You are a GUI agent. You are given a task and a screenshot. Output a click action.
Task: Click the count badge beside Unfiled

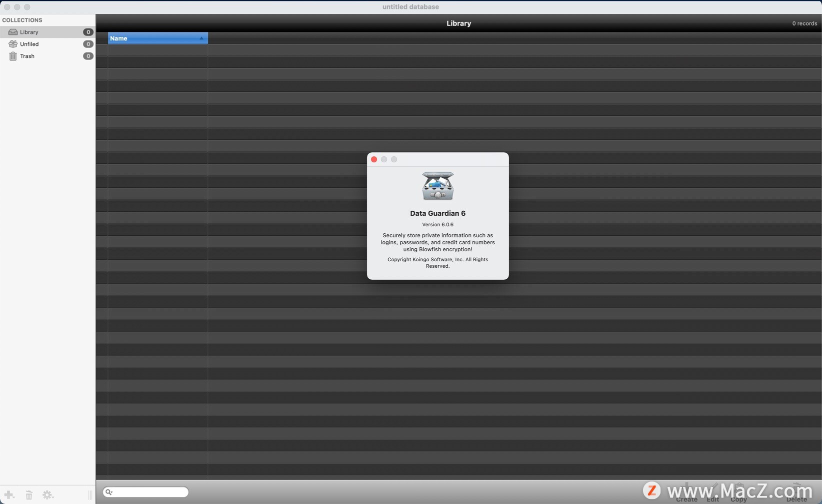88,44
